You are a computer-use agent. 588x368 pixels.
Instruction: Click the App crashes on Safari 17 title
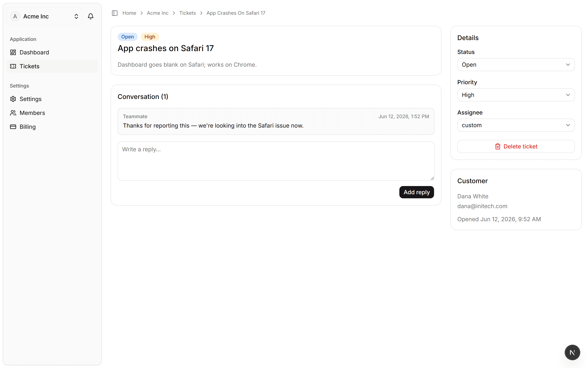tap(165, 48)
